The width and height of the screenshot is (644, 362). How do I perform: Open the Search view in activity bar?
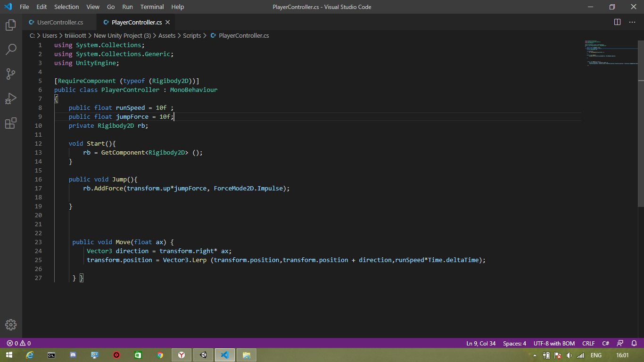coord(11,49)
